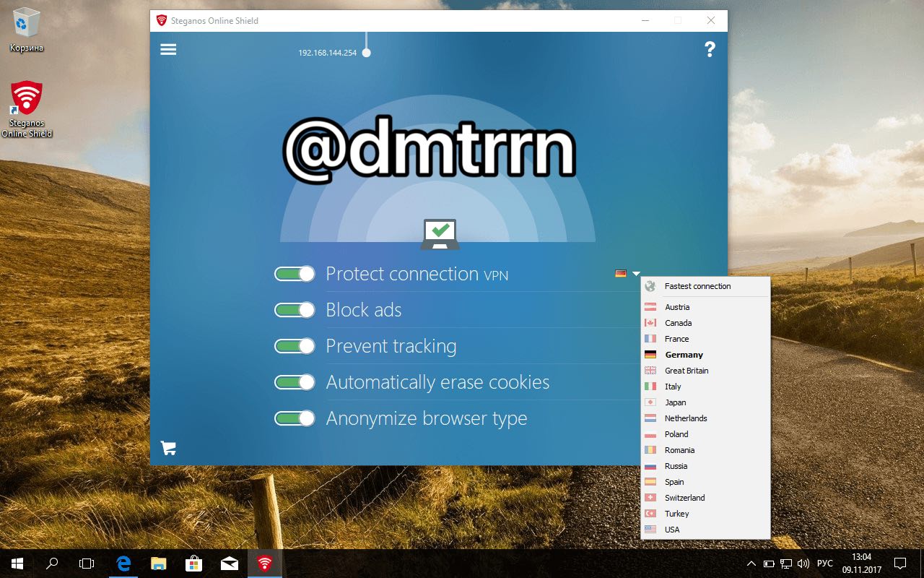Open the hamburger menu in Steganos
This screenshot has height=578, width=924.
coord(168,49)
